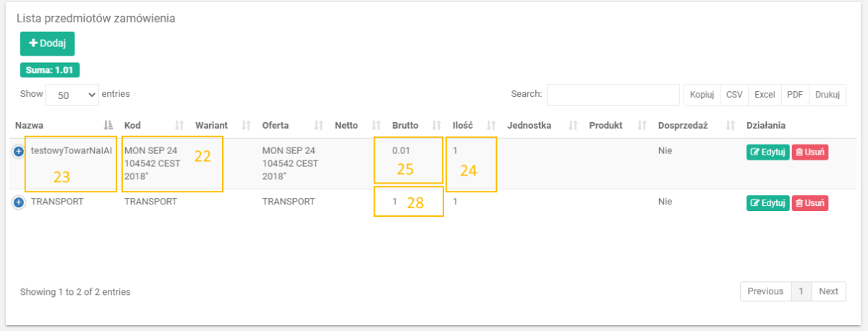Export the table as CSV
Viewport: 868px width, 331px height.
734,95
